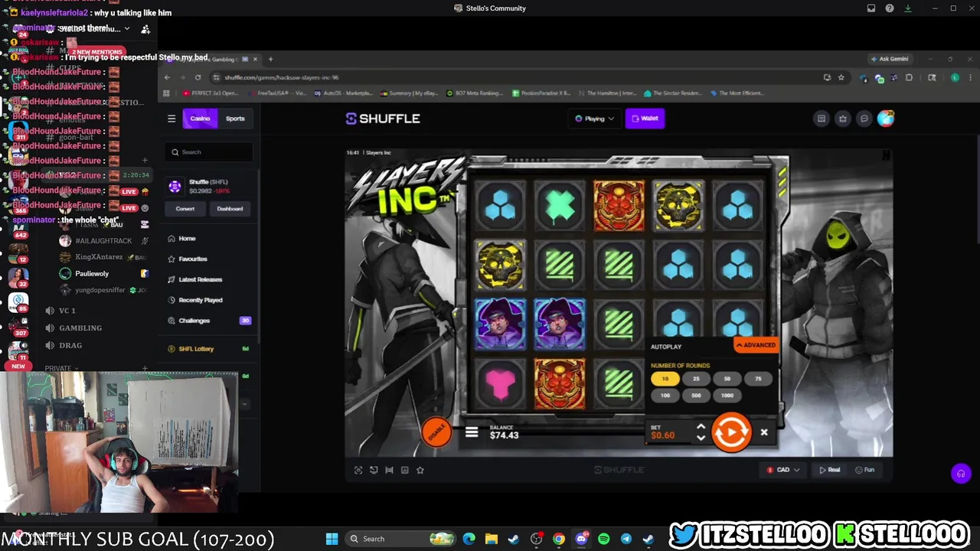Viewport: 980px width, 551px height.
Task: Toggle fullscreen for the game frame
Action: (x=358, y=470)
